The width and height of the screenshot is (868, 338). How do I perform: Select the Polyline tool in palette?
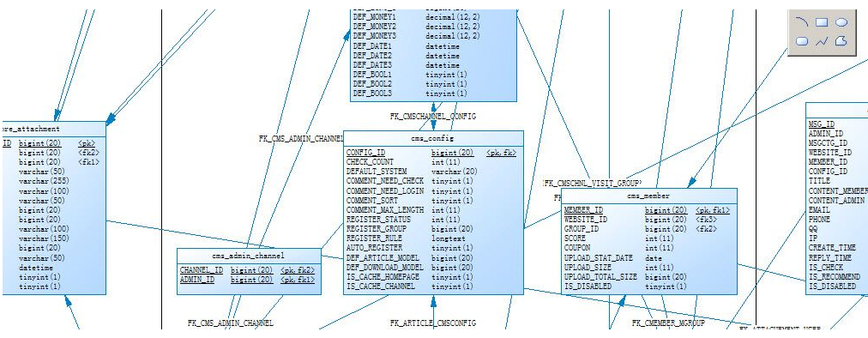pyautogui.click(x=822, y=41)
